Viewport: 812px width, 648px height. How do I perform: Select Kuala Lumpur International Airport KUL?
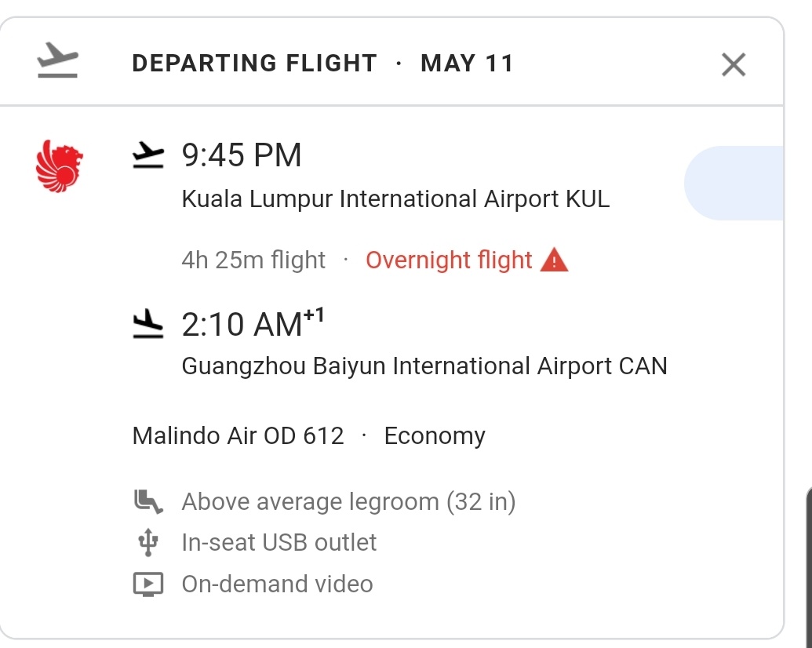pos(395,199)
